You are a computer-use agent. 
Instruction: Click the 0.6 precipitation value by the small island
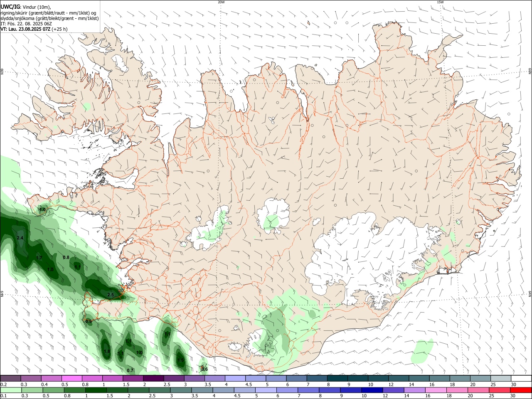point(204,369)
